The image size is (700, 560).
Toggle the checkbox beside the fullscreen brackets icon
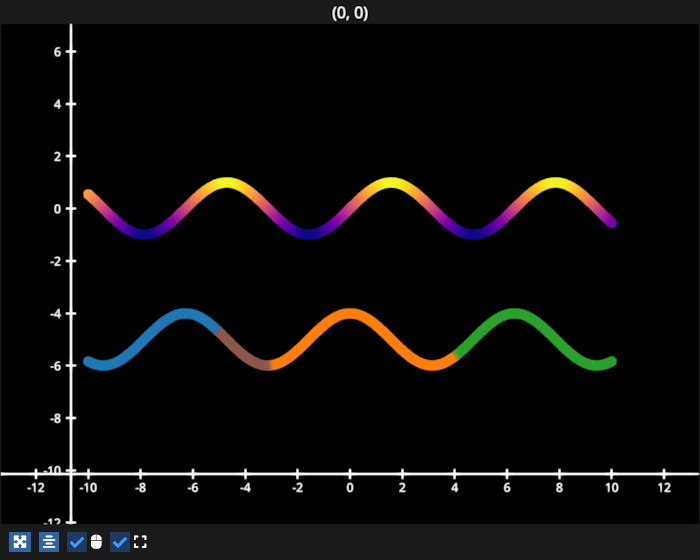[120, 542]
